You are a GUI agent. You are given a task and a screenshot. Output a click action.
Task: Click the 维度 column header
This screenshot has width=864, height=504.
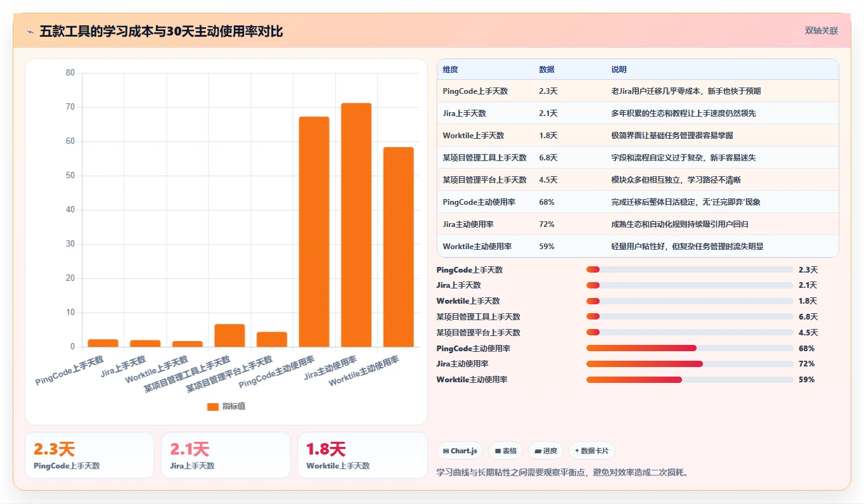click(x=450, y=69)
